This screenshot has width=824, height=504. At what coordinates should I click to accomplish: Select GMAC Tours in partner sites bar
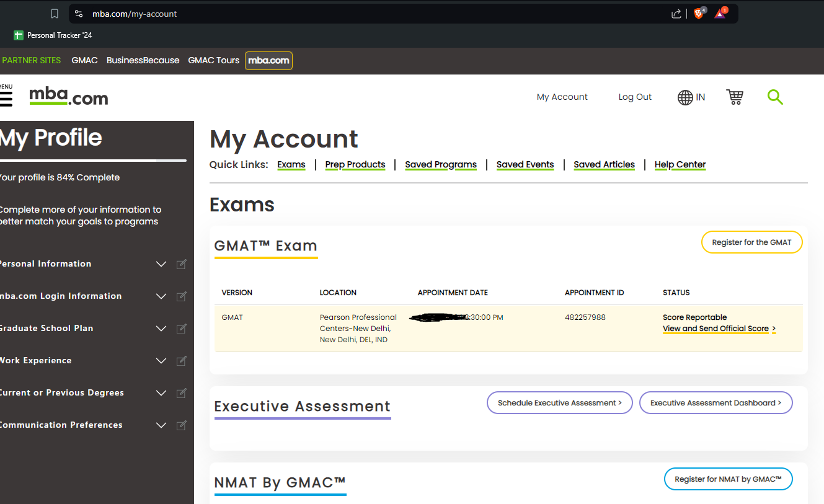(x=213, y=60)
